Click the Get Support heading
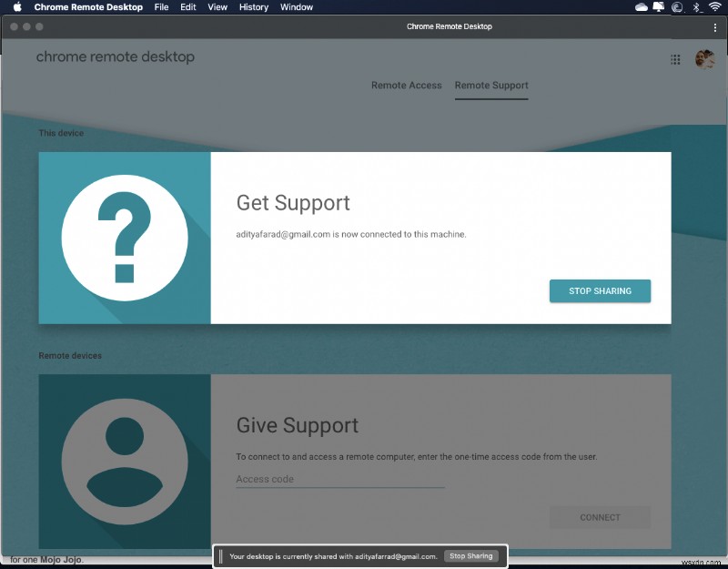 (x=293, y=203)
